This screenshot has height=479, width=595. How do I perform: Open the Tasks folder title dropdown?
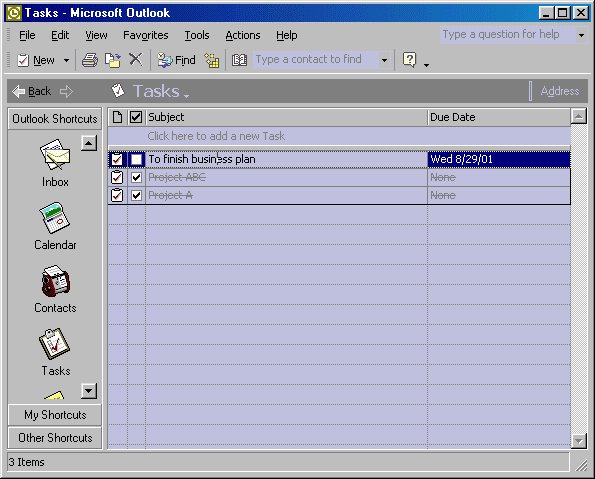(x=161, y=91)
